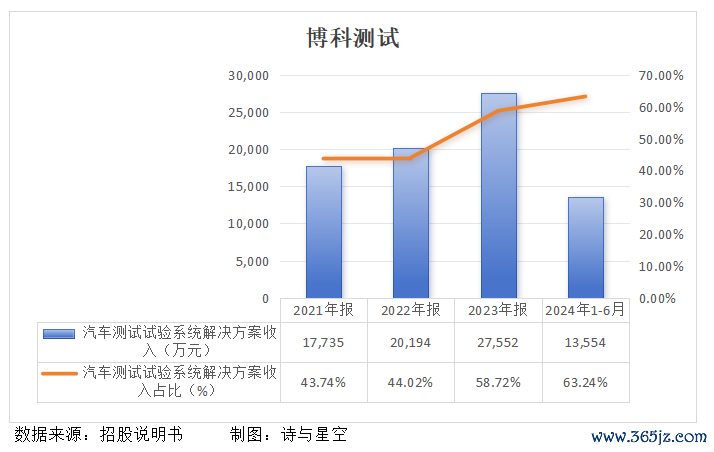Select the 2024年1-6月 blue bar

pos(586,248)
